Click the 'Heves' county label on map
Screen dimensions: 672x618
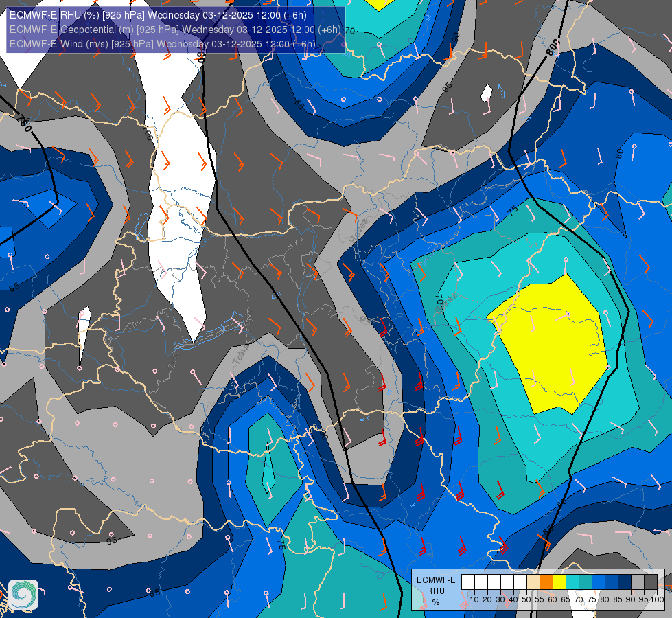pyautogui.click(x=359, y=230)
